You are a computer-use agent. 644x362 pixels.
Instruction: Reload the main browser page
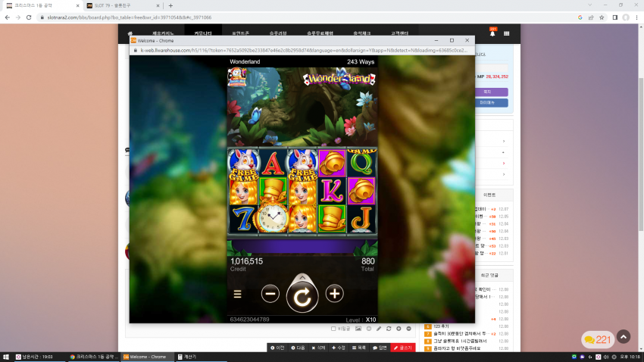[29, 17]
